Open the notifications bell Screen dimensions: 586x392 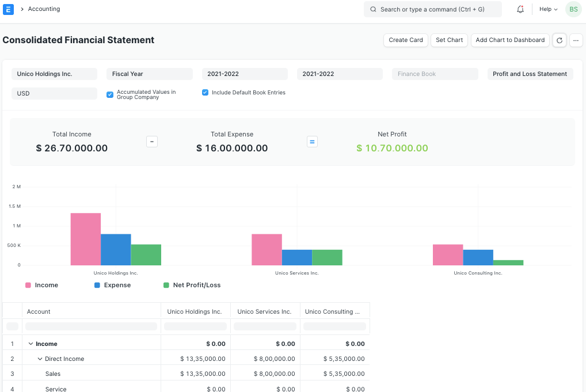point(520,9)
